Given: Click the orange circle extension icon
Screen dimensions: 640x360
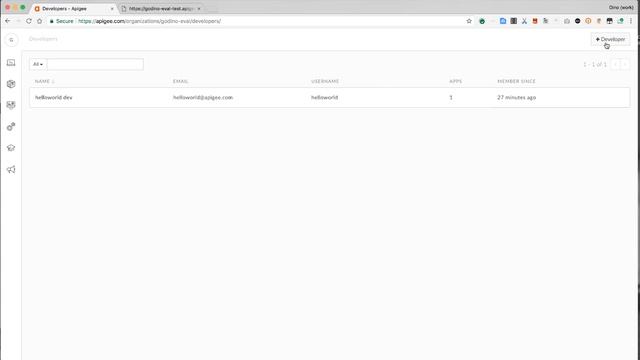Looking at the screenshot, I should pyautogui.click(x=588, y=21).
